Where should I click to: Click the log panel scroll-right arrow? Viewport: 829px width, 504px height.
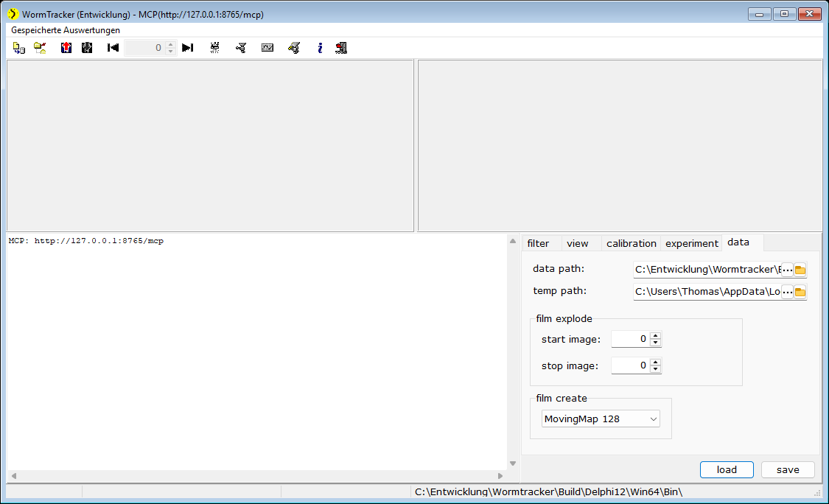pyautogui.click(x=500, y=476)
